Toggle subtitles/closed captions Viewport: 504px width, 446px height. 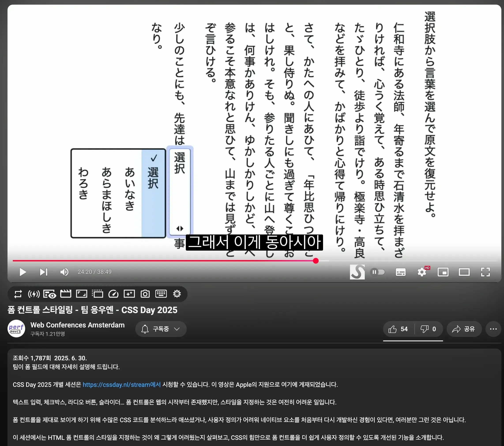click(x=401, y=272)
